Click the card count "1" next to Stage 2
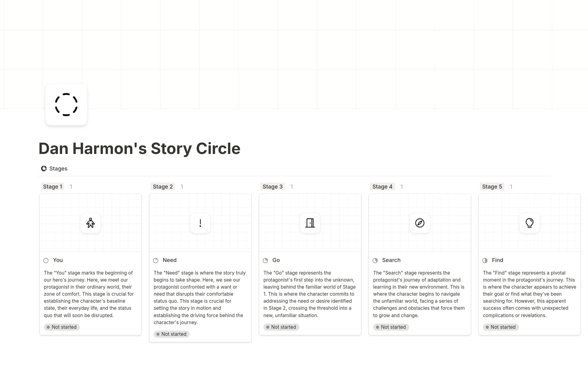This screenshot has width=588, height=367. (182, 186)
